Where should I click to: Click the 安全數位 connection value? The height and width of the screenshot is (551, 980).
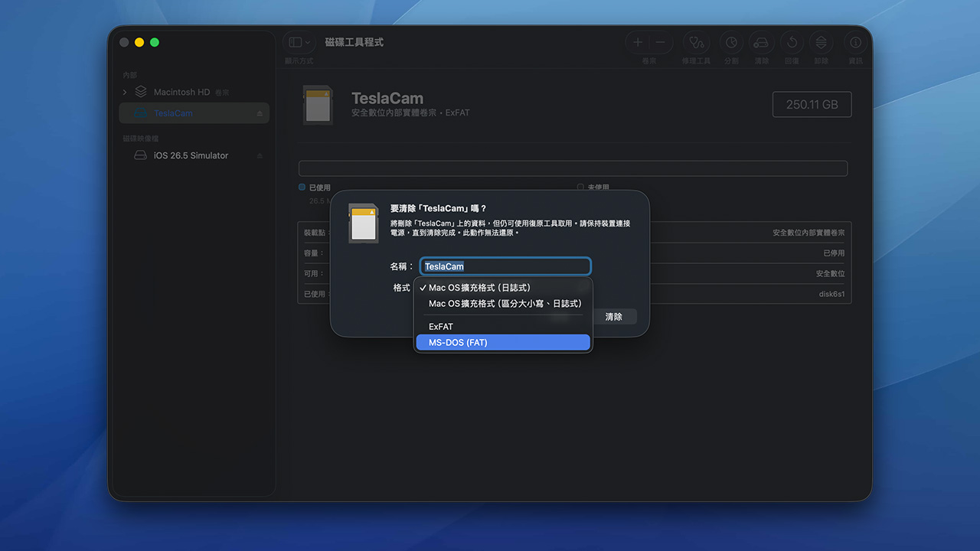pos(830,273)
